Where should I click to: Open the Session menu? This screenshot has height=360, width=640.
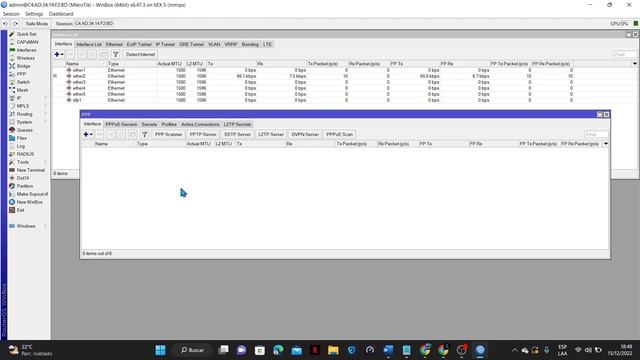[x=11, y=14]
